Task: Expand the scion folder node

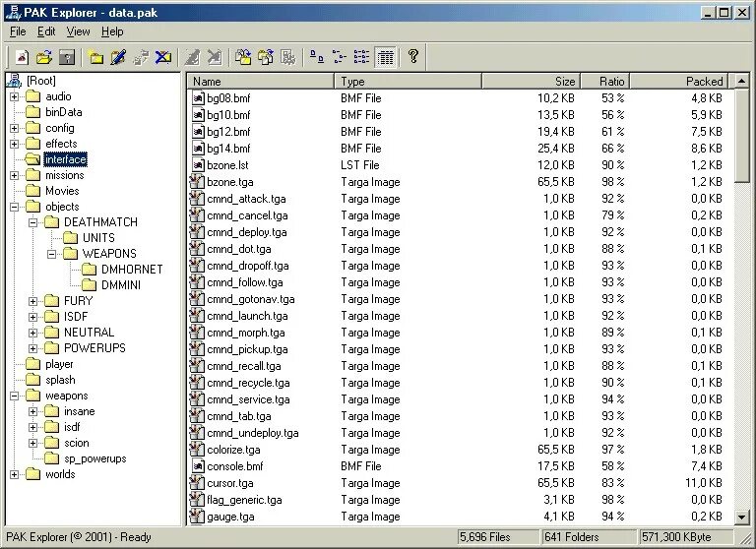Action: click(x=32, y=443)
